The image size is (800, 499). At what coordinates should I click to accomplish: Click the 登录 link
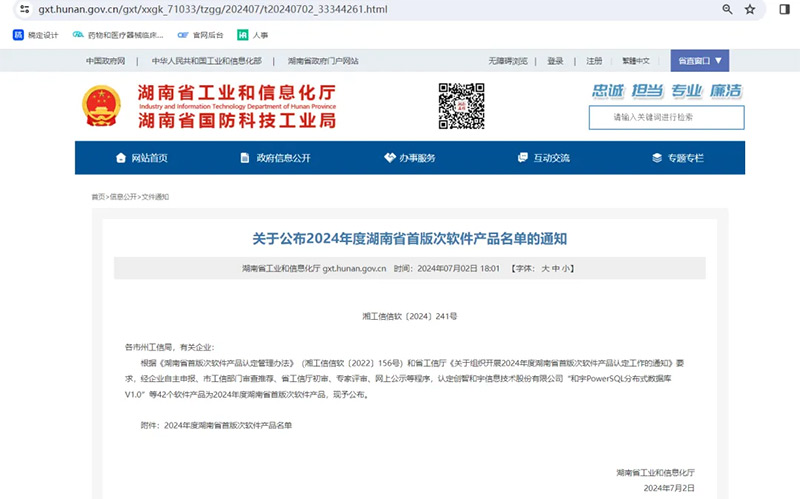pos(555,61)
